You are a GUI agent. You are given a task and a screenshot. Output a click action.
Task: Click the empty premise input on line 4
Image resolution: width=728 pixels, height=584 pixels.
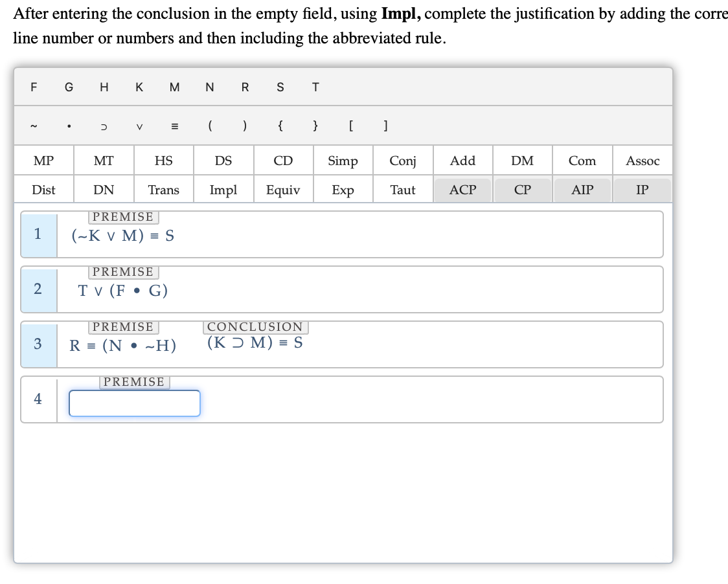click(134, 403)
